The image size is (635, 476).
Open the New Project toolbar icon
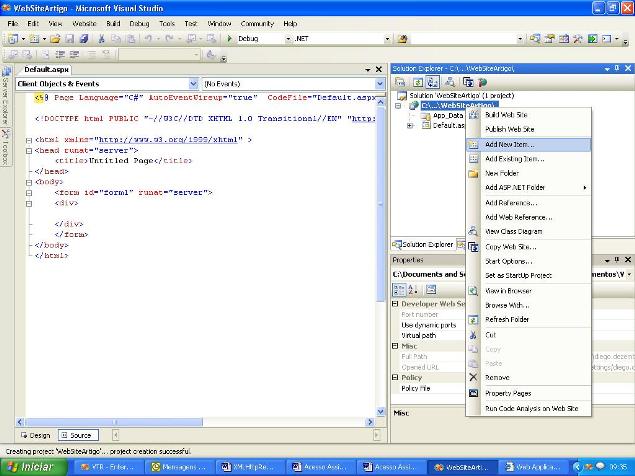tap(13, 39)
